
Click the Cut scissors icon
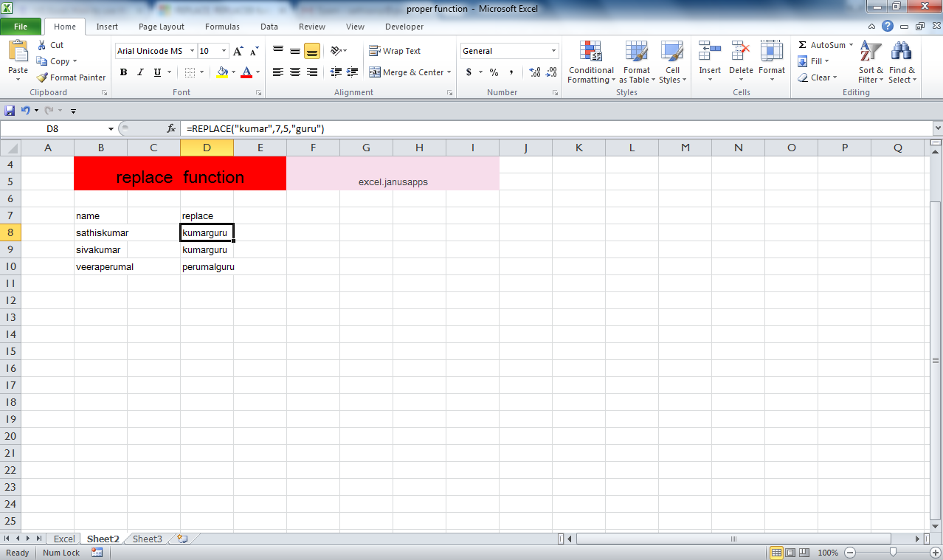coord(41,45)
